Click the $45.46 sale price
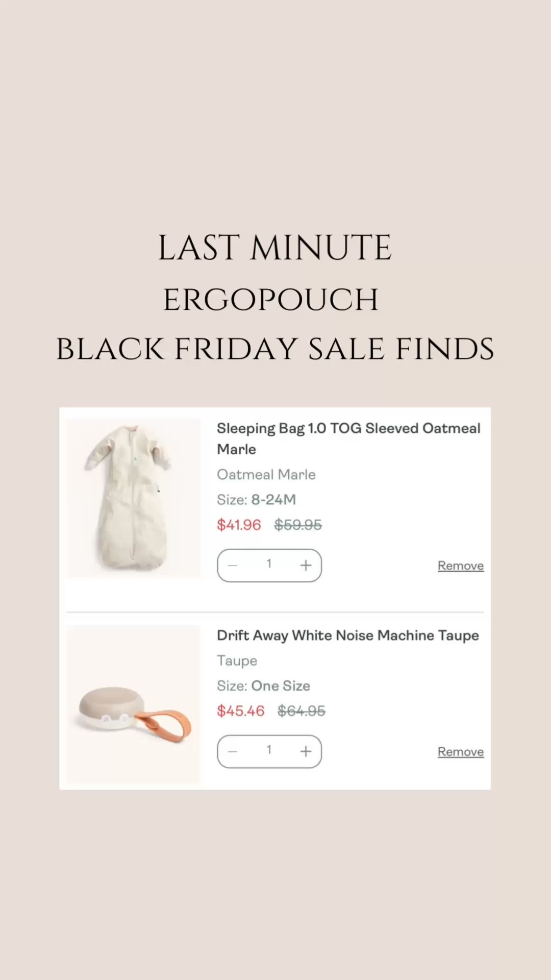551x980 pixels. coord(240,710)
